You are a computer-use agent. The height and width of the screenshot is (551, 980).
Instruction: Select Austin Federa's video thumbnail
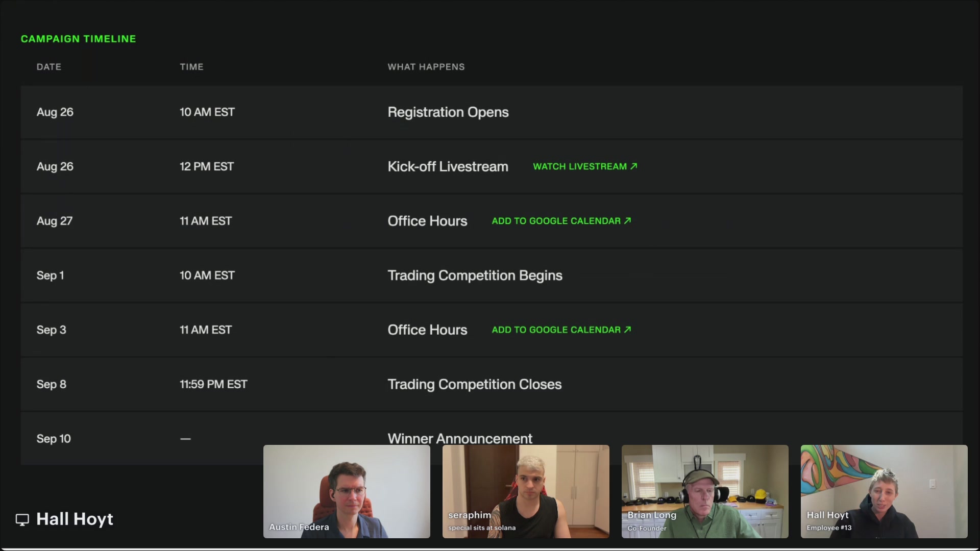[x=347, y=491]
